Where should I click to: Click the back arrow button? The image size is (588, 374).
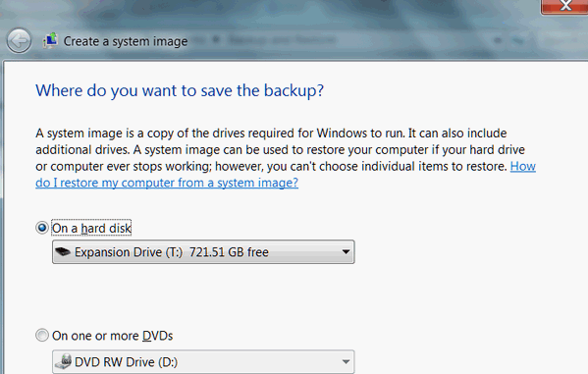click(x=19, y=40)
